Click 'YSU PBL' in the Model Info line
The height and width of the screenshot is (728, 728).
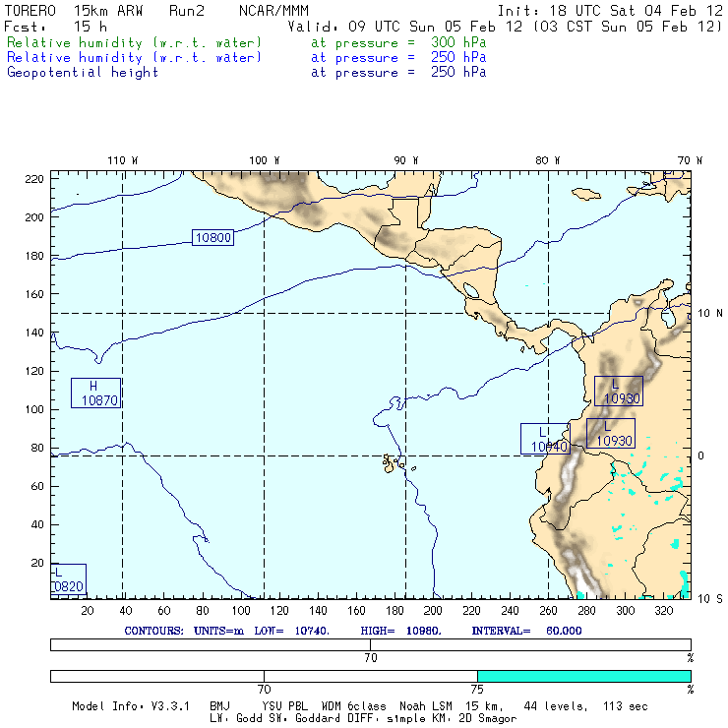tap(284, 706)
